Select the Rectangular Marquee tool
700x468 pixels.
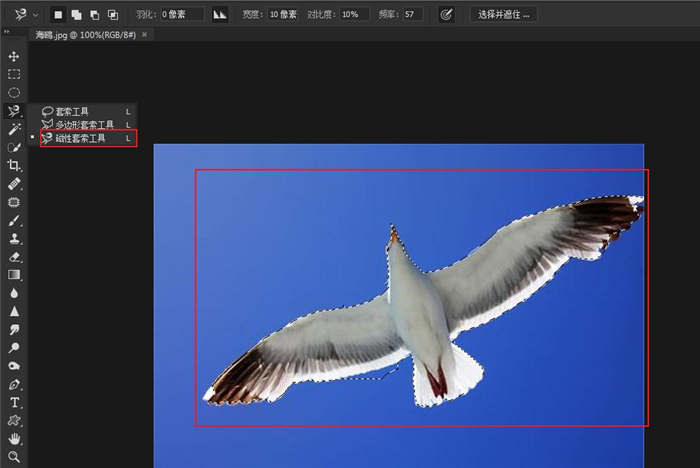point(14,74)
